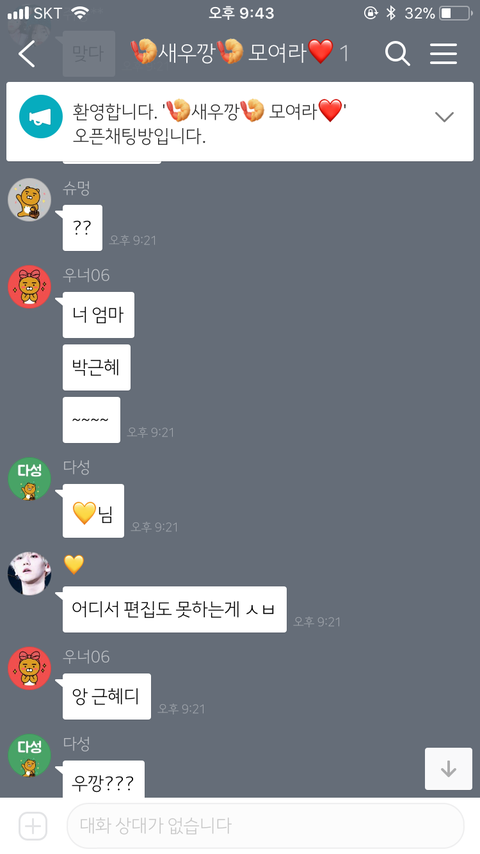This screenshot has width=480, height=854.
Task: Open the hamburger menu icon
Action: tap(443, 53)
